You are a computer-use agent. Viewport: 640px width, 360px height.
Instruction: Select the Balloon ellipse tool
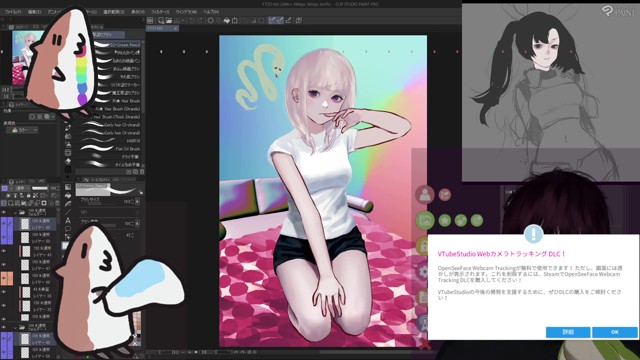(x=68, y=229)
